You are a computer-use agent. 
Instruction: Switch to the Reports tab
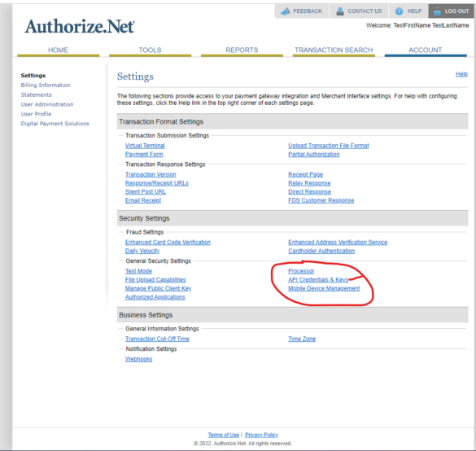pos(242,50)
